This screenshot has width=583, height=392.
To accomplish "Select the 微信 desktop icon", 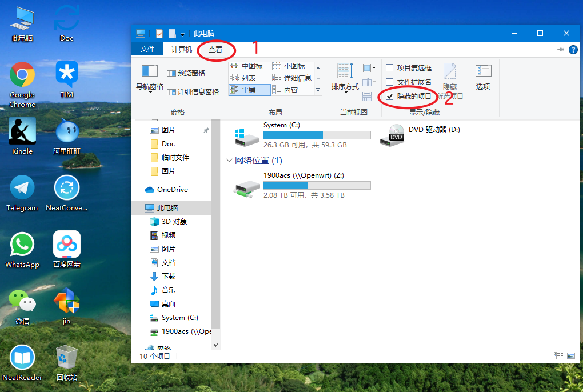I will [x=22, y=306].
